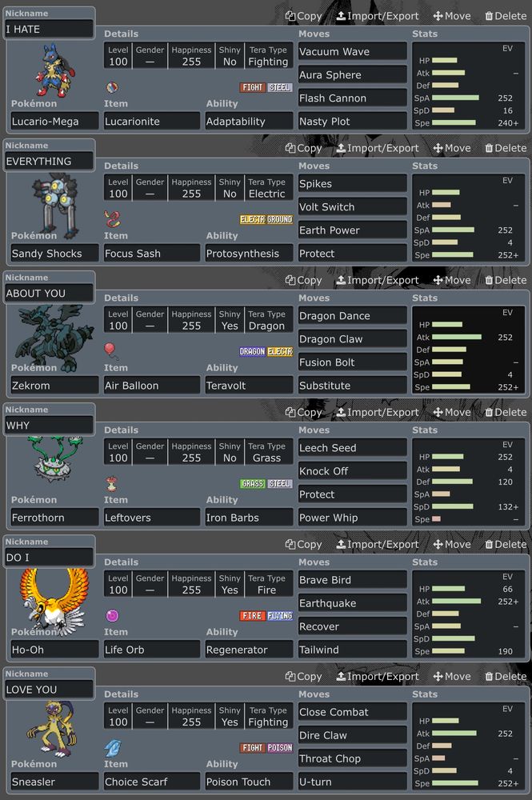Delete the LOVE YOU Sneasler set
The width and height of the screenshot is (532, 800).
pos(506,677)
